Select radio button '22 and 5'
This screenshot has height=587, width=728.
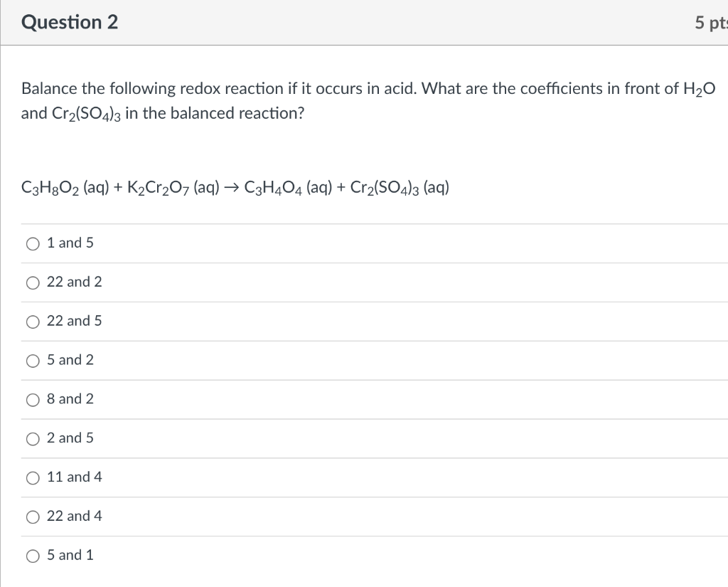pos(33,322)
